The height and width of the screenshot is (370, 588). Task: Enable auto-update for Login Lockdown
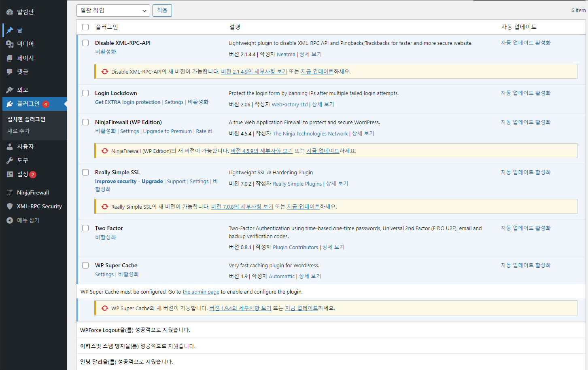[x=526, y=93]
